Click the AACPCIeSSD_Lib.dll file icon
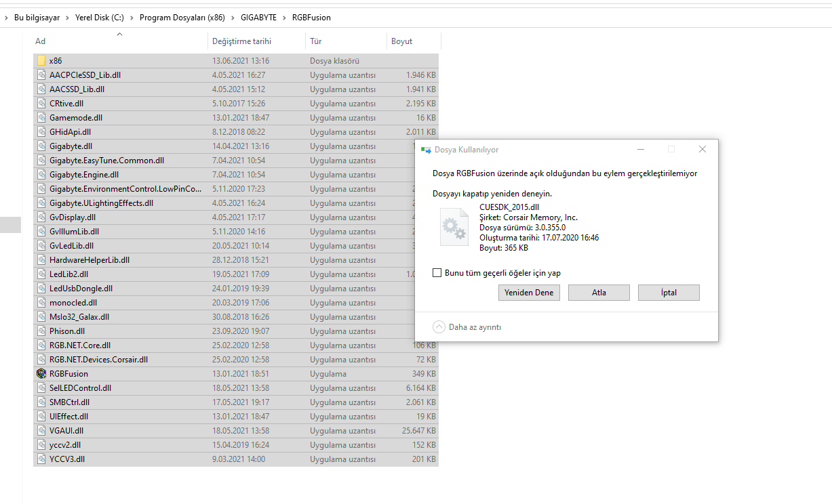The width and height of the screenshot is (832, 504). [x=41, y=75]
